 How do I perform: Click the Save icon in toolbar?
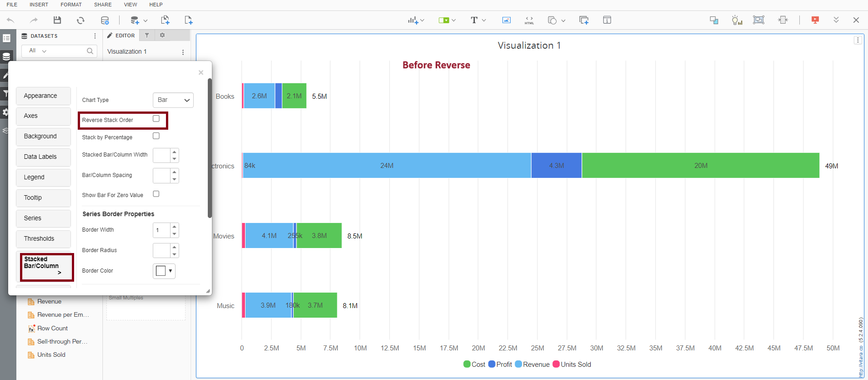click(57, 20)
